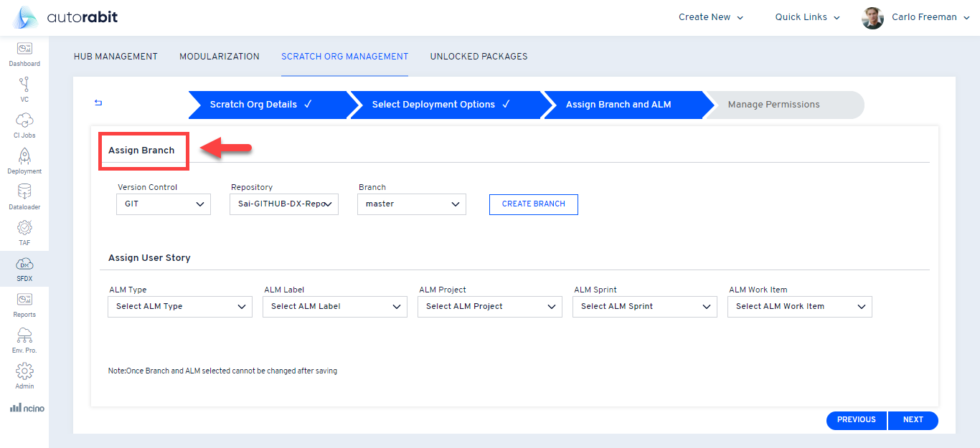
Task: Click the Create Branch button
Action: 533,204
